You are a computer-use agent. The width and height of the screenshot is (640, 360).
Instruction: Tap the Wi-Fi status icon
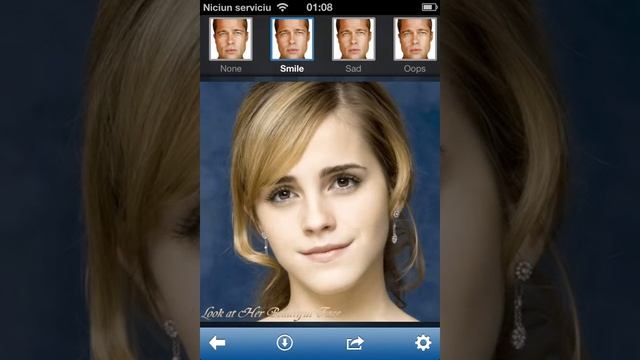coord(282,7)
